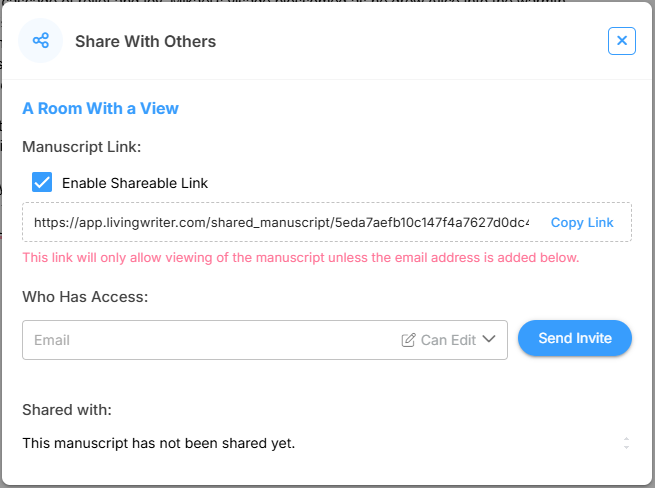Click the Manuscript Link label
This screenshot has height=488, width=655.
click(x=82, y=147)
